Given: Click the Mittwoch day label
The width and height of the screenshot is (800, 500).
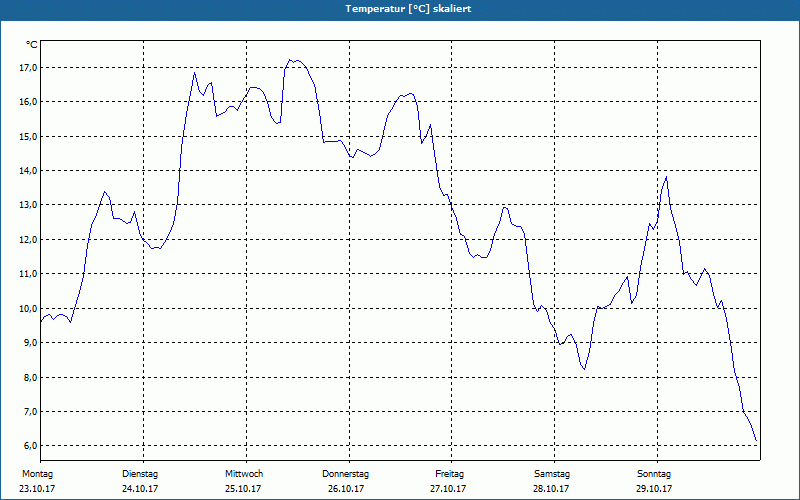Looking at the screenshot, I should [244, 474].
